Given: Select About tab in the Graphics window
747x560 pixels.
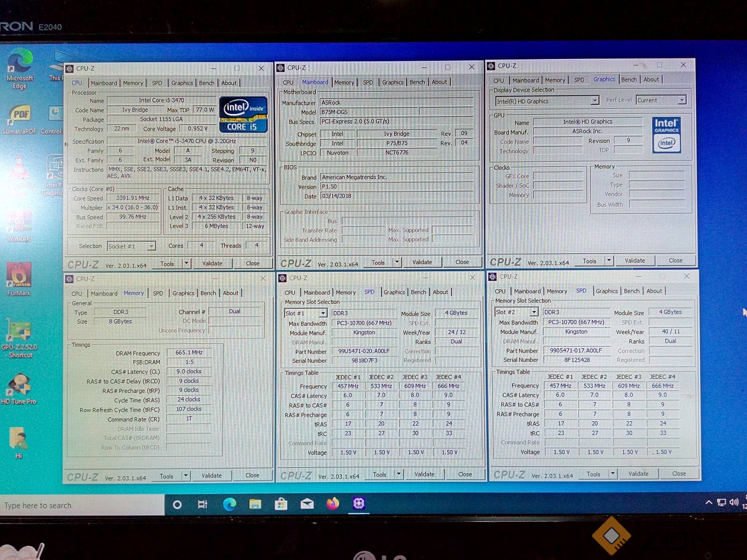Looking at the screenshot, I should pos(651,79).
